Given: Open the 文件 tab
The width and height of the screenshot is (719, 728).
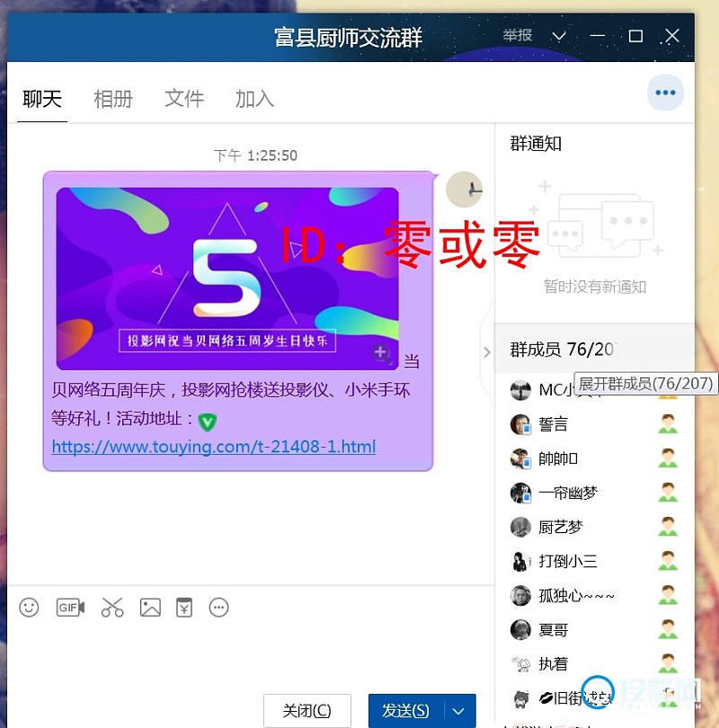Looking at the screenshot, I should coord(184,99).
